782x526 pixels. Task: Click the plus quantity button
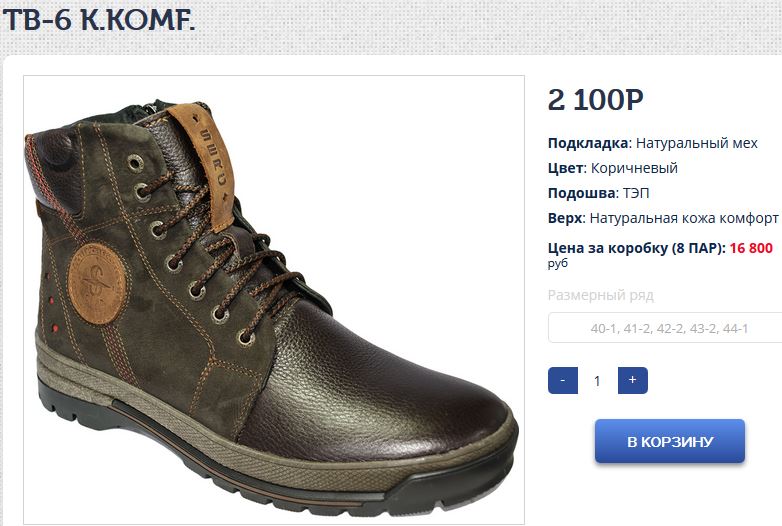tap(633, 380)
